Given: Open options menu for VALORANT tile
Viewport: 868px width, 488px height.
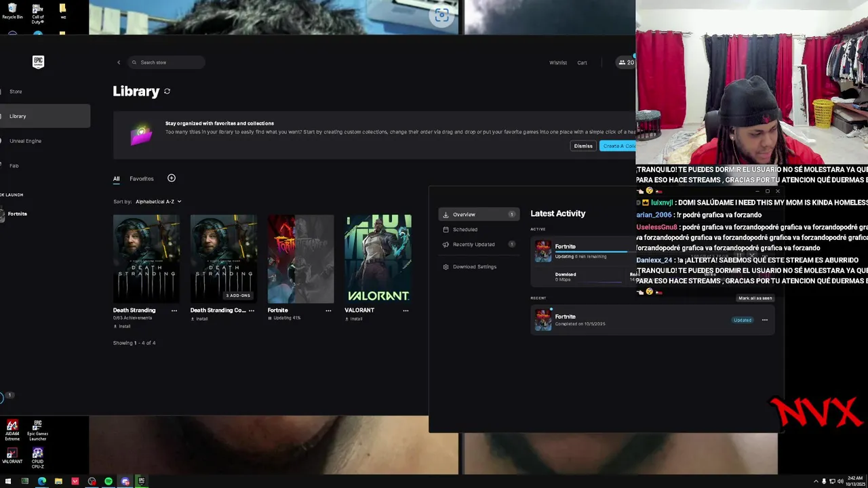Looking at the screenshot, I should (x=406, y=310).
